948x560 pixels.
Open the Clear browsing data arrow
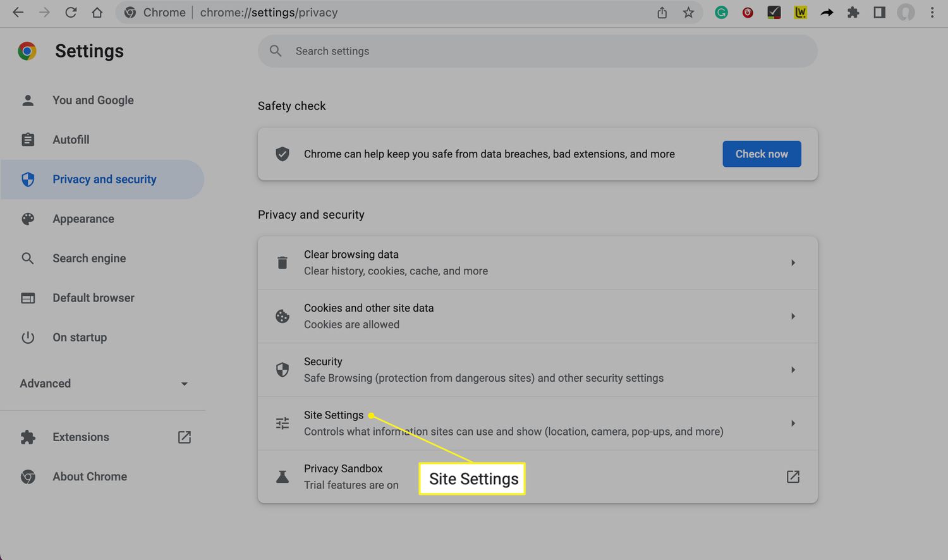[793, 262]
